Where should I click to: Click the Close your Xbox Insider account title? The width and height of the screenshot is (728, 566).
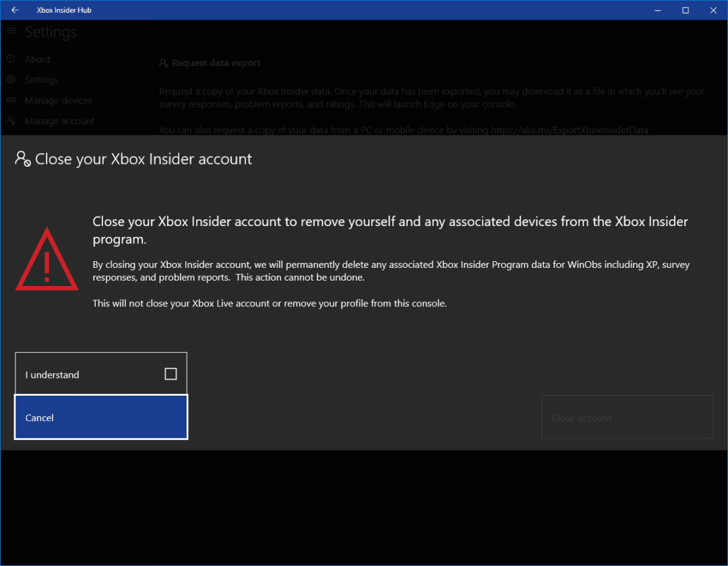click(x=144, y=159)
